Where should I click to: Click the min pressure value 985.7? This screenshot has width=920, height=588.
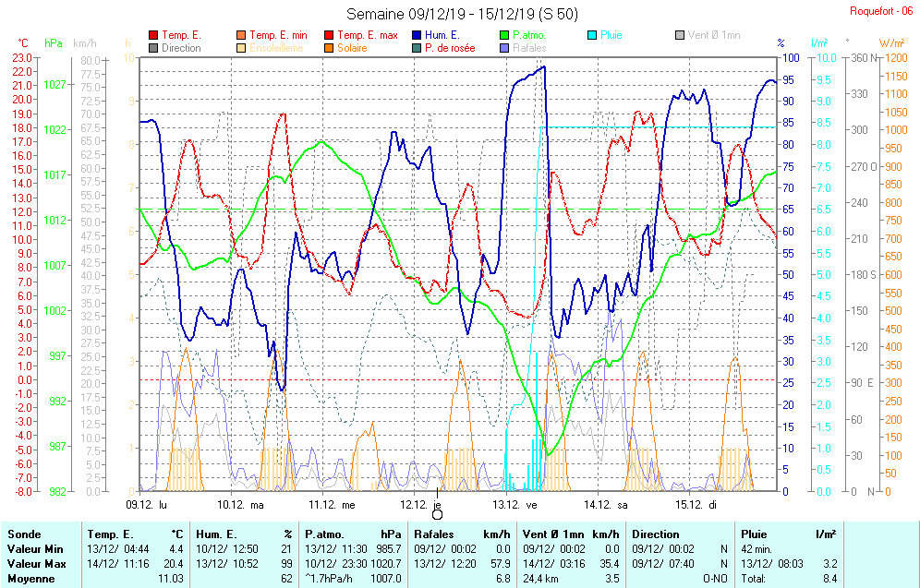pyautogui.click(x=389, y=549)
